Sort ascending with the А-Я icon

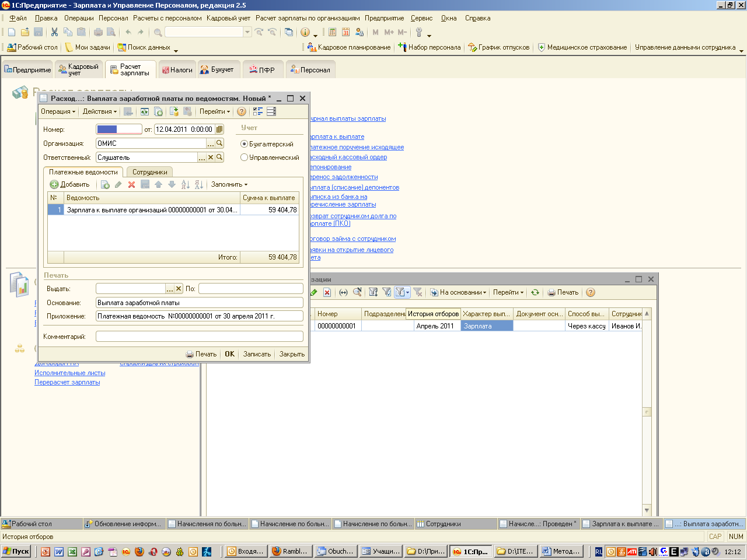pos(186,184)
